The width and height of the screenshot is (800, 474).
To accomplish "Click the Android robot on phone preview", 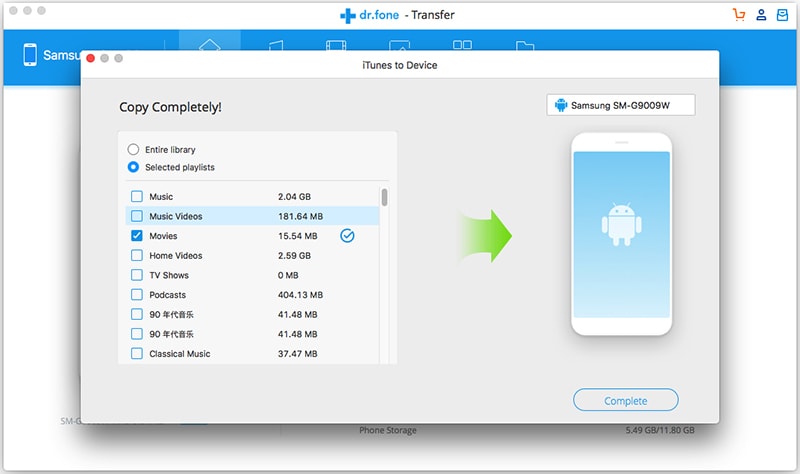I will [x=621, y=224].
